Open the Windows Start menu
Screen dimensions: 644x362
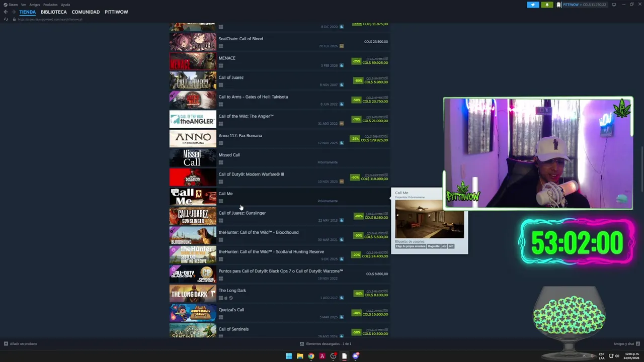click(289, 356)
